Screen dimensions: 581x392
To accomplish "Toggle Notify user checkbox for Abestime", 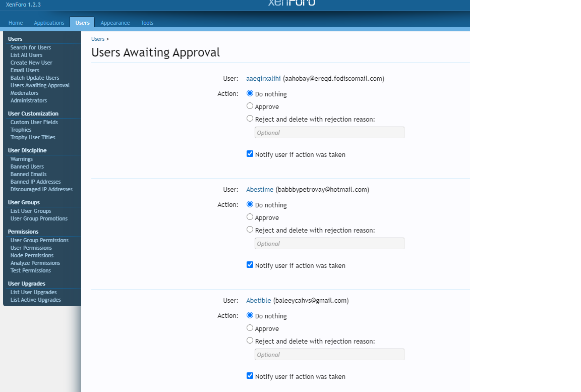I will (x=250, y=265).
